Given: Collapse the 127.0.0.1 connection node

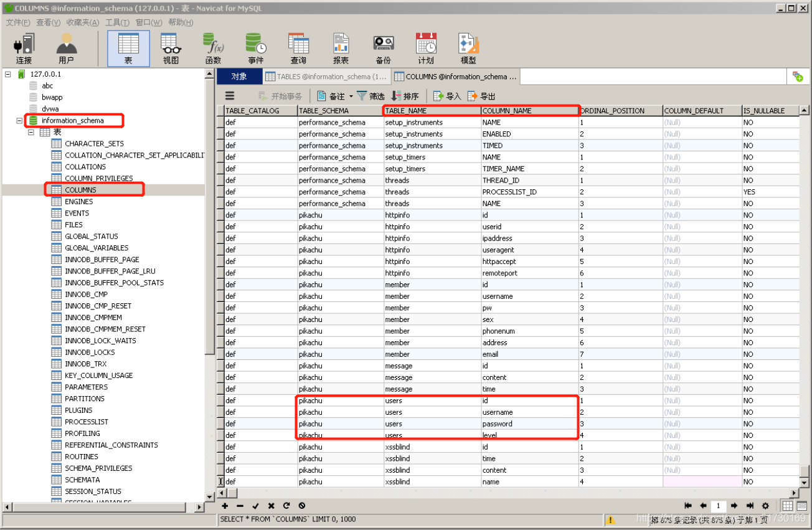Looking at the screenshot, I should click(8, 73).
